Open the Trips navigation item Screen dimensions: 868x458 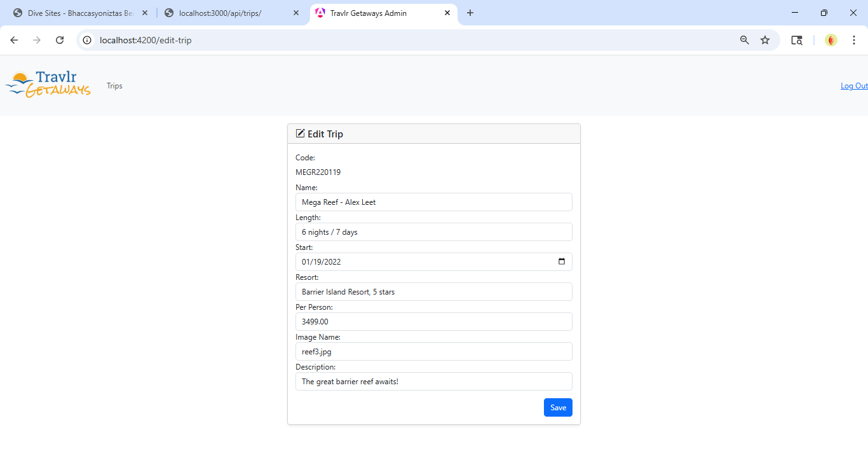[x=114, y=86]
